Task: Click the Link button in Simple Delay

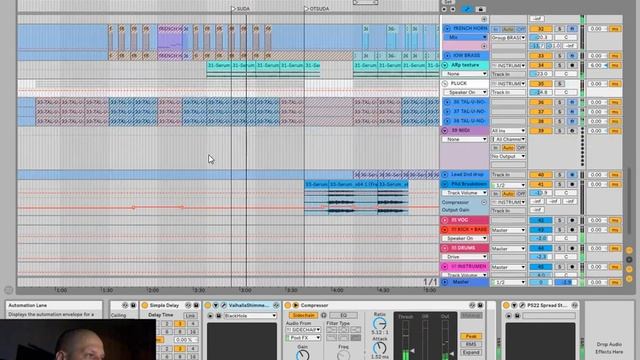Action: [x=190, y=316]
